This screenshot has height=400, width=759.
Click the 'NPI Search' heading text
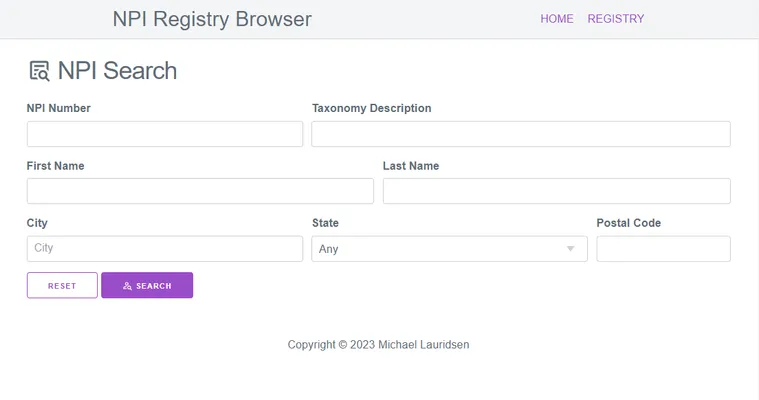117,71
